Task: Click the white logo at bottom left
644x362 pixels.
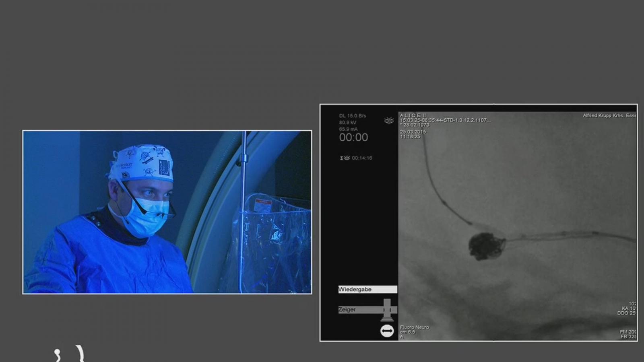Action: tap(69, 354)
